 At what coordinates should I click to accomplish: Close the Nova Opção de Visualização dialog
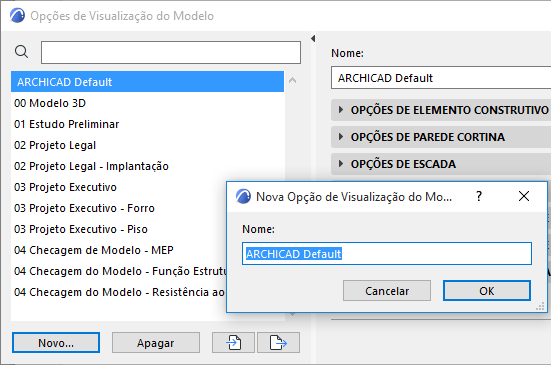[x=524, y=196]
